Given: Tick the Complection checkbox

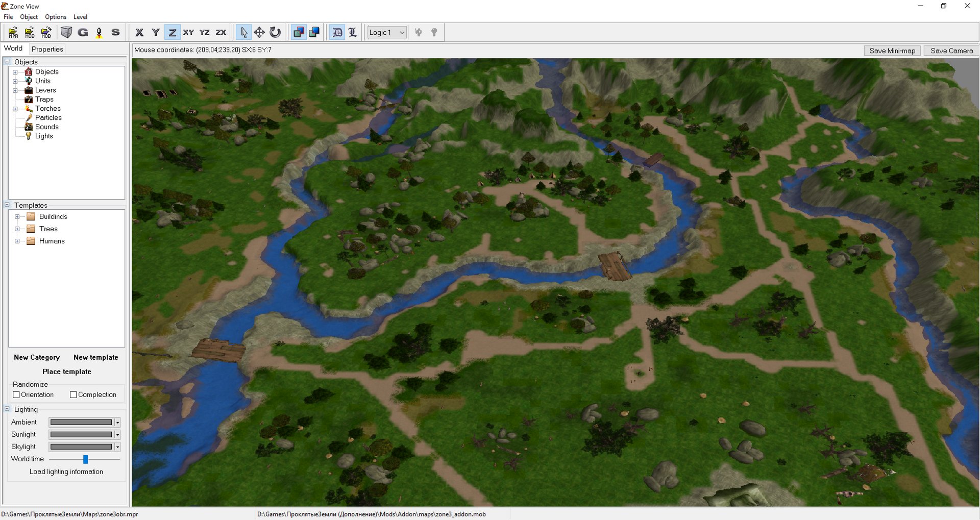Looking at the screenshot, I should tap(73, 394).
